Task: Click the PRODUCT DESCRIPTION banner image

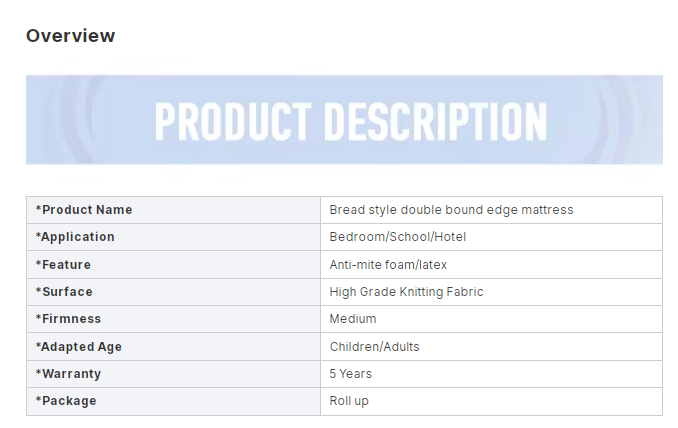Action: point(344,120)
